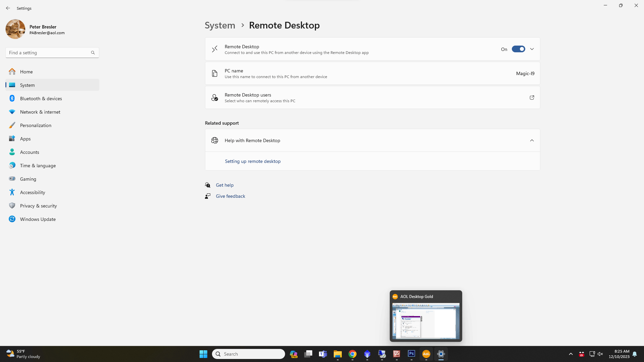The height and width of the screenshot is (362, 644).
Task: Open the notification bell icon
Action: [x=635, y=354]
